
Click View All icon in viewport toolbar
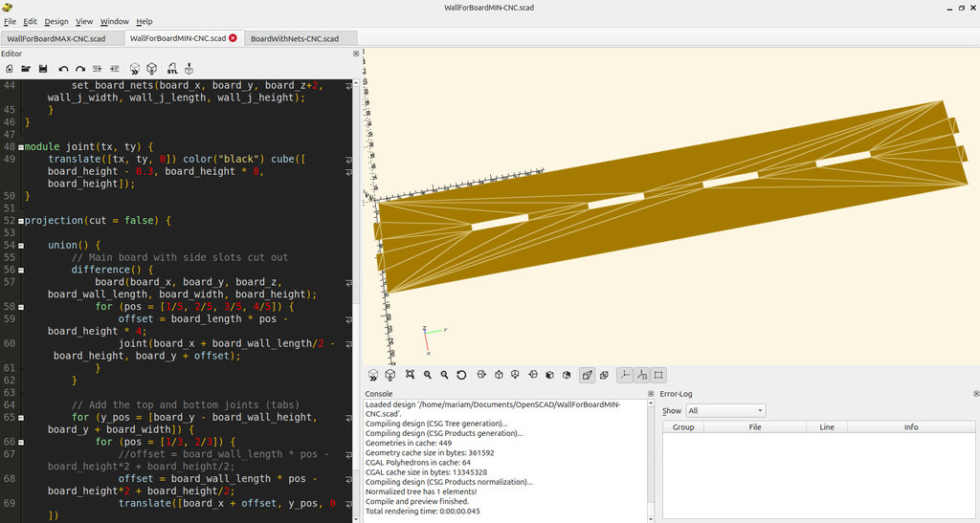tap(410, 375)
